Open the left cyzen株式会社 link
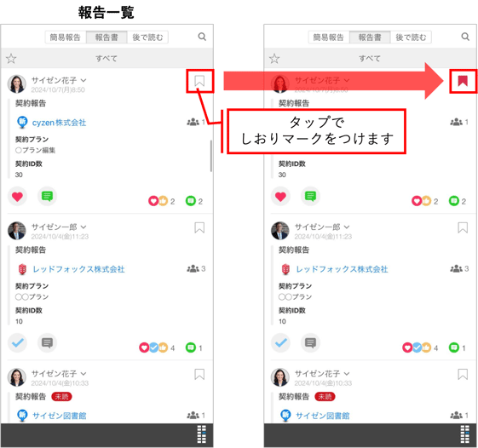 (59, 123)
